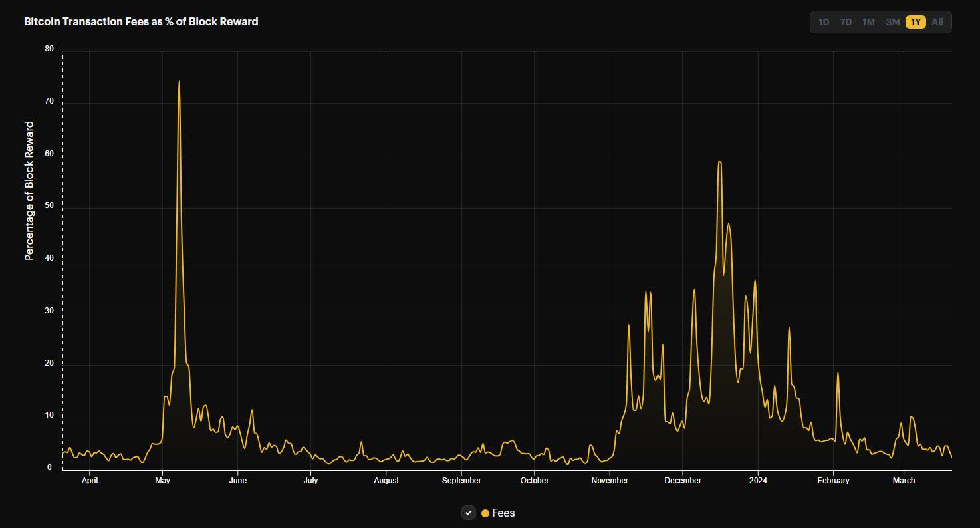The height and width of the screenshot is (528, 980).
Task: Select the 1Y time range button
Action: pos(916,22)
